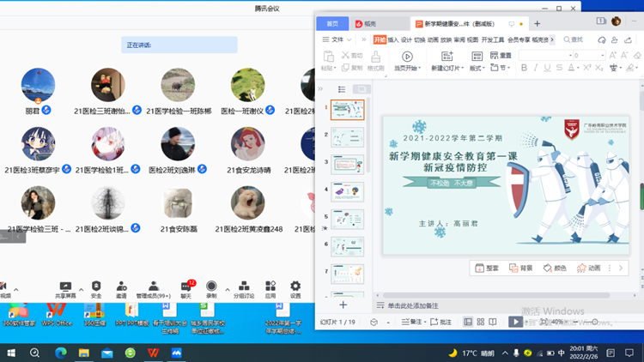This screenshot has width=644, height=362.
Task: Click 背景 in slide design bar
Action: click(x=521, y=268)
